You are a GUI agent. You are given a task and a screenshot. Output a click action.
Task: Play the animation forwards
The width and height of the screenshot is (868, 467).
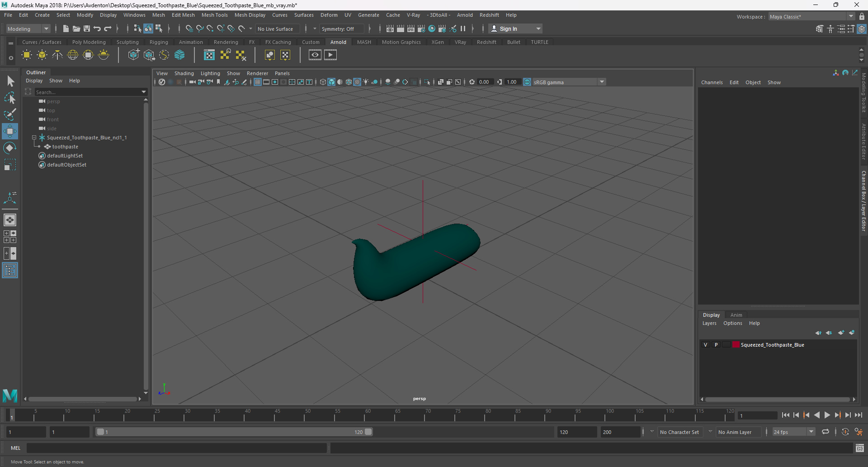827,415
